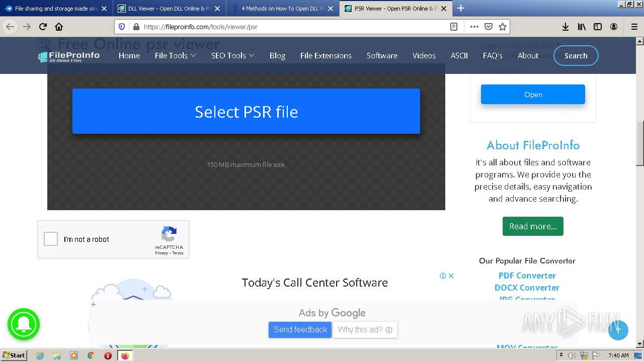Close the DLL Viewer tab

pyautogui.click(x=217, y=9)
